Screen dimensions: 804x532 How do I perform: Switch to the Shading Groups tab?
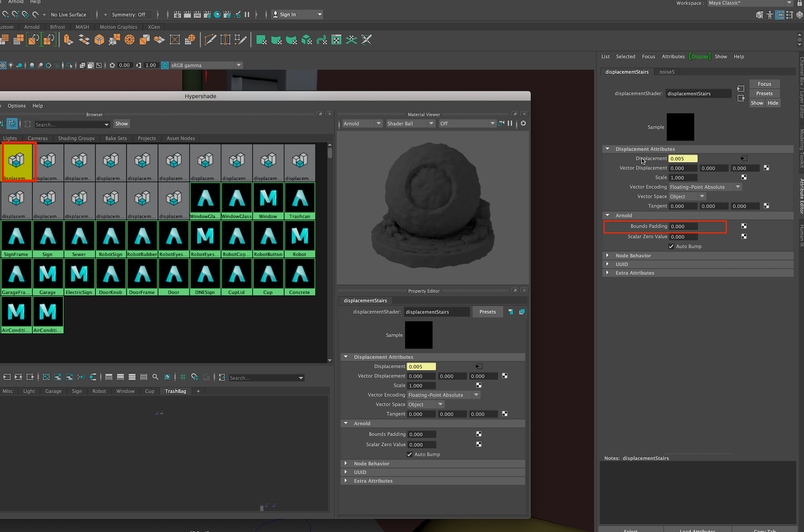(x=76, y=138)
